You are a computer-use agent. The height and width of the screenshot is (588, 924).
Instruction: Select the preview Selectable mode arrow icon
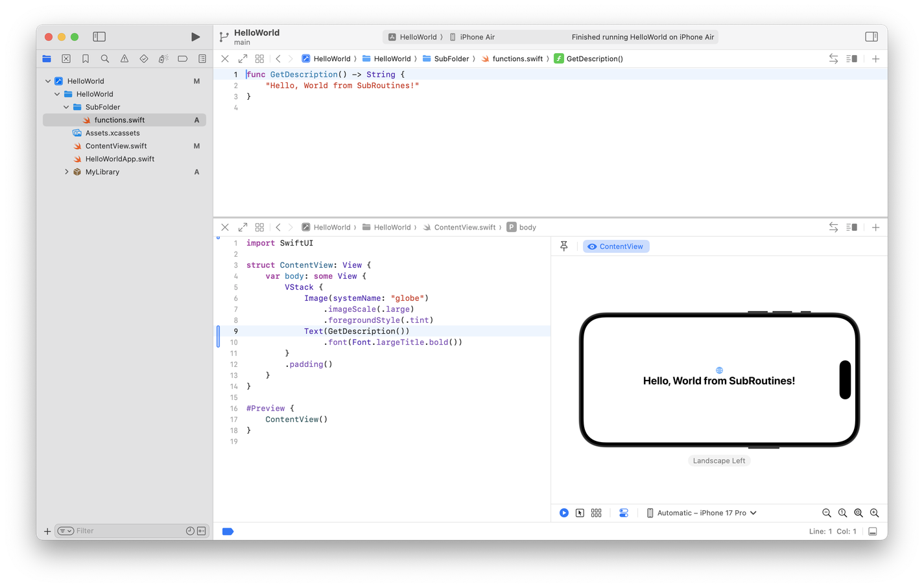[580, 513]
